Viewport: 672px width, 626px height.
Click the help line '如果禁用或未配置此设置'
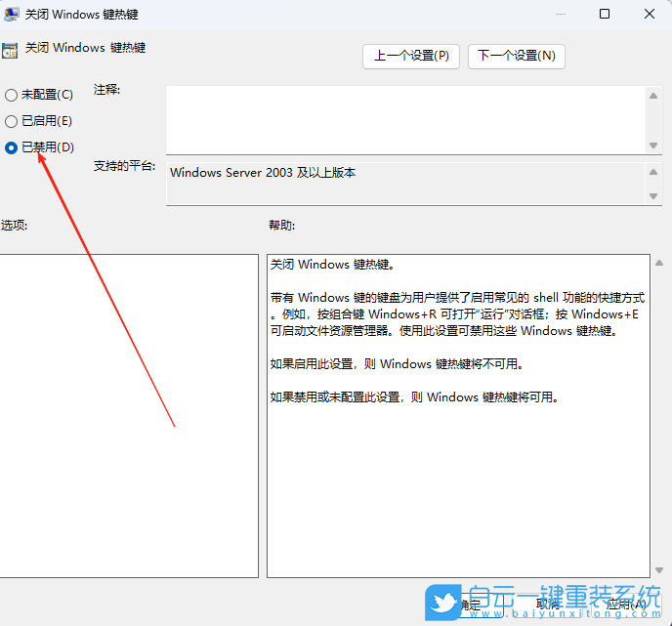336,397
